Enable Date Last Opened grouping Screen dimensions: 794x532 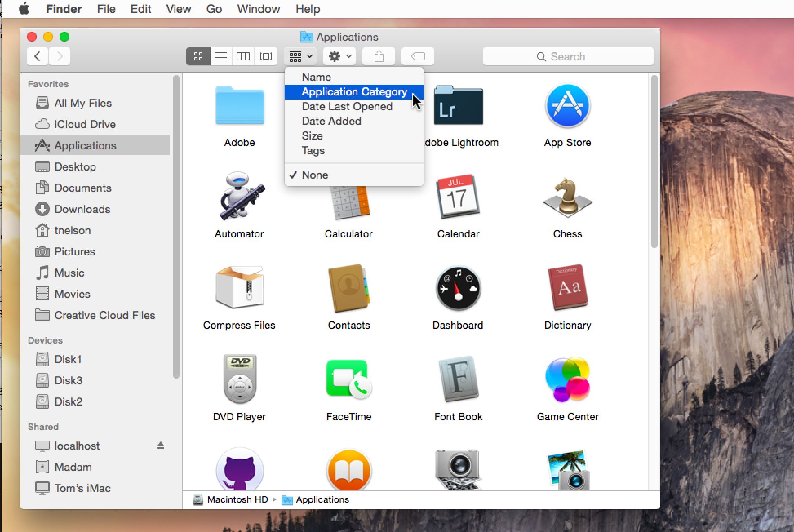pos(347,106)
